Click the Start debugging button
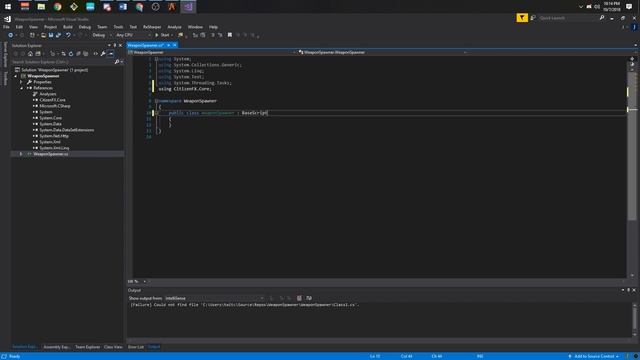The width and height of the screenshot is (640, 360). pyautogui.click(x=162, y=36)
